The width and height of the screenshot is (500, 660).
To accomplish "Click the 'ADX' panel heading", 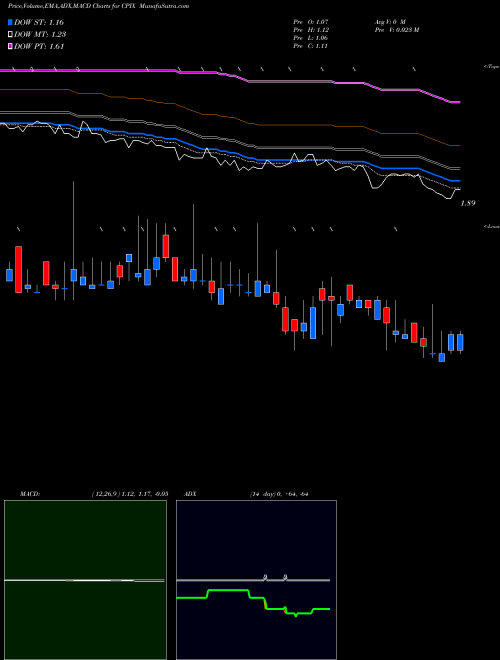I will point(190,494).
